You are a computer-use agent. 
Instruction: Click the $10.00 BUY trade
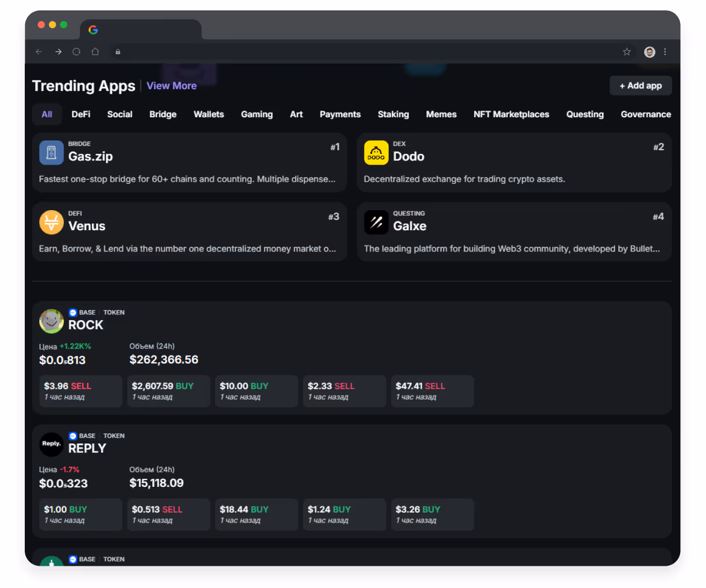[x=256, y=391]
